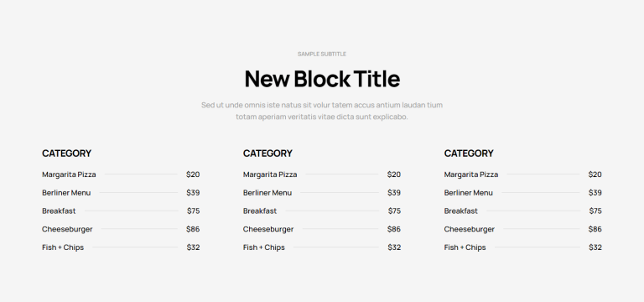Click Margarita Pizza in first column

(x=69, y=174)
